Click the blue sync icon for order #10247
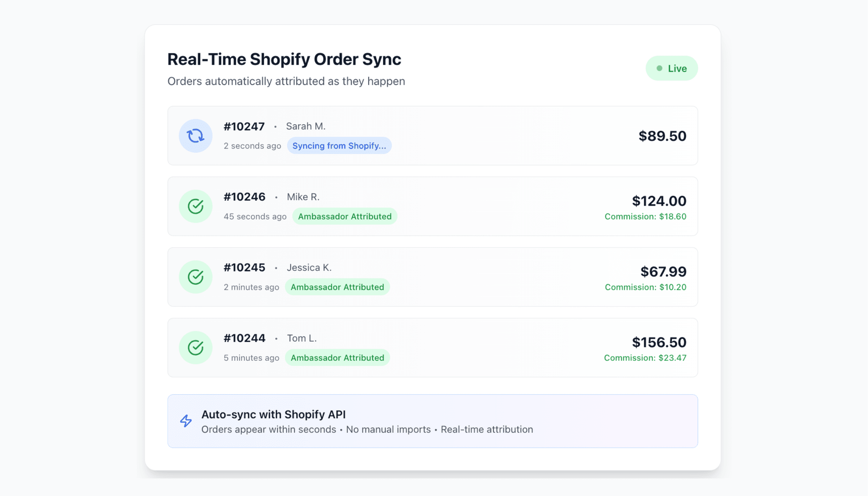 pos(195,136)
